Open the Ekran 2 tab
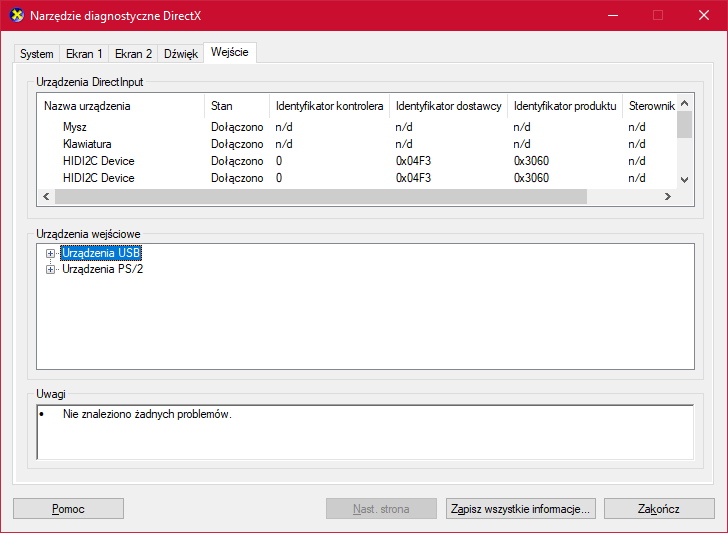The width and height of the screenshot is (728, 533). 133,54
